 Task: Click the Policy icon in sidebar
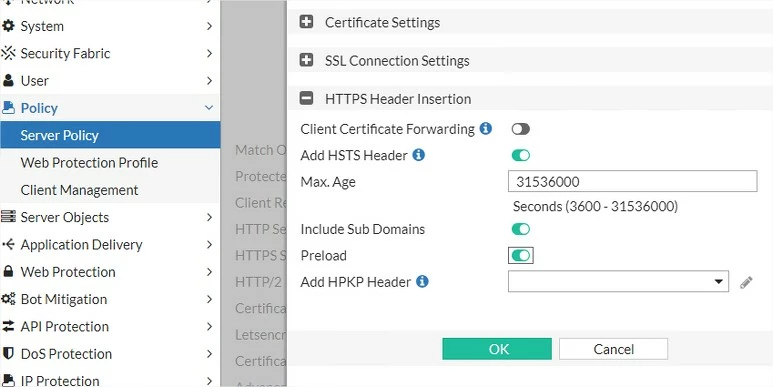click(8, 108)
